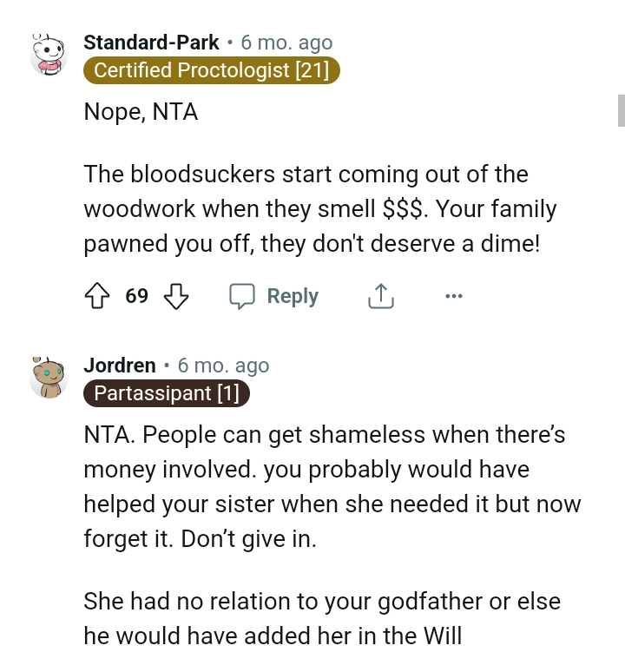
Task: Tap the "She had no relation" paragraph
Action: (x=321, y=618)
